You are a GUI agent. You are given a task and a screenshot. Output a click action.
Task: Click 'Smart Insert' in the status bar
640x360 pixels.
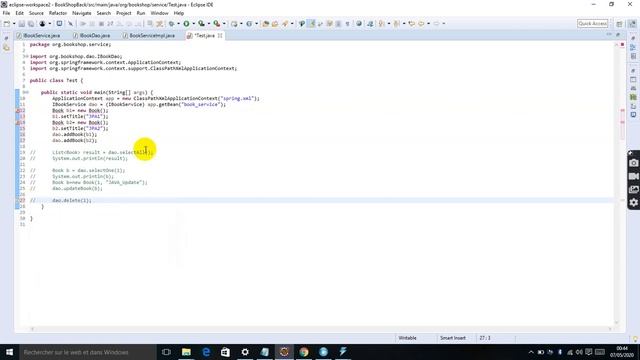tap(453, 338)
